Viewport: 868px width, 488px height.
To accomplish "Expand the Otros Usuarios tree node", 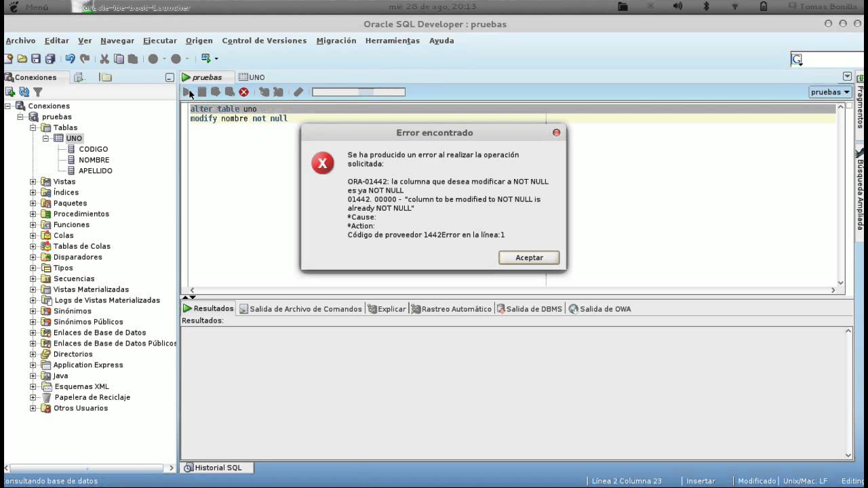I will pos(33,408).
